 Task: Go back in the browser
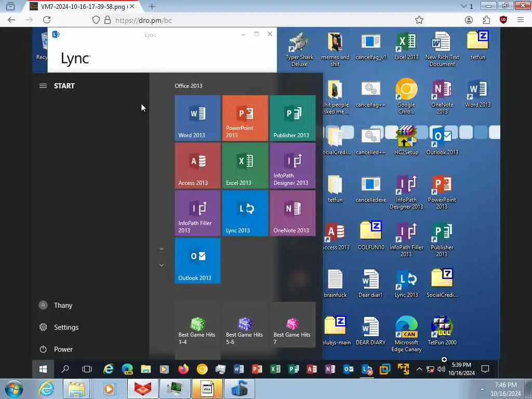coord(11,20)
